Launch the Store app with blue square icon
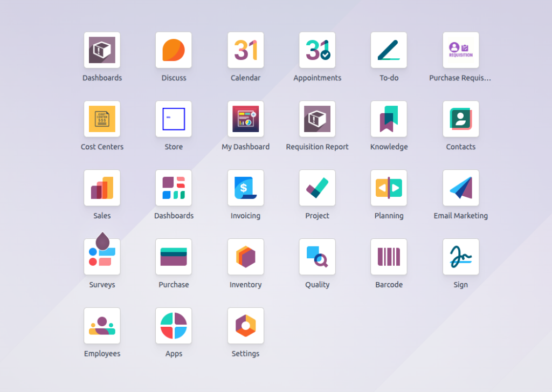The height and width of the screenshot is (392, 552). click(x=174, y=119)
